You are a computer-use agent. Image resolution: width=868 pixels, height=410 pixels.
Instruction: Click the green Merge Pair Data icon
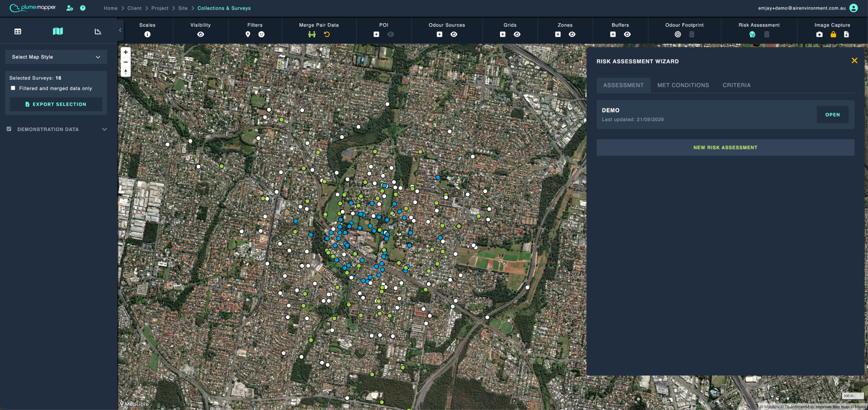pyautogui.click(x=312, y=34)
